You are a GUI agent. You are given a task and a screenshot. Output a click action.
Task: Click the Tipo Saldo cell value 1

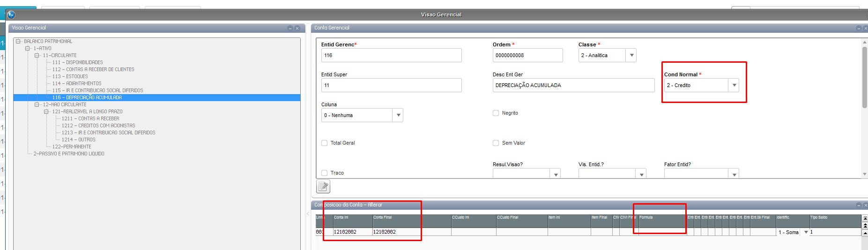[x=835, y=232]
